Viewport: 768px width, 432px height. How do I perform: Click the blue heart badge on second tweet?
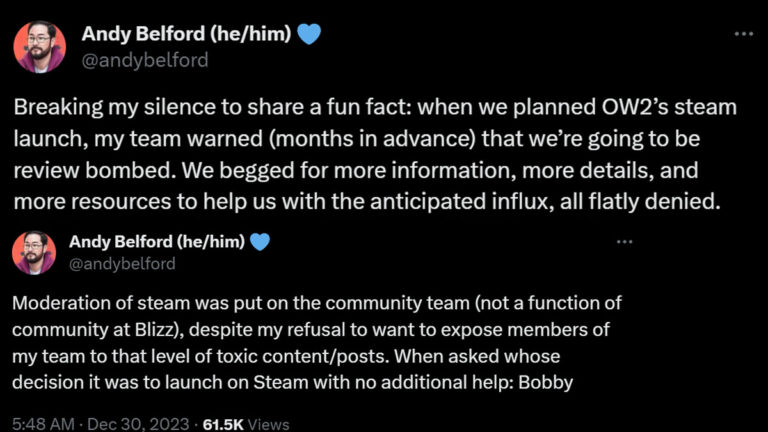260,242
